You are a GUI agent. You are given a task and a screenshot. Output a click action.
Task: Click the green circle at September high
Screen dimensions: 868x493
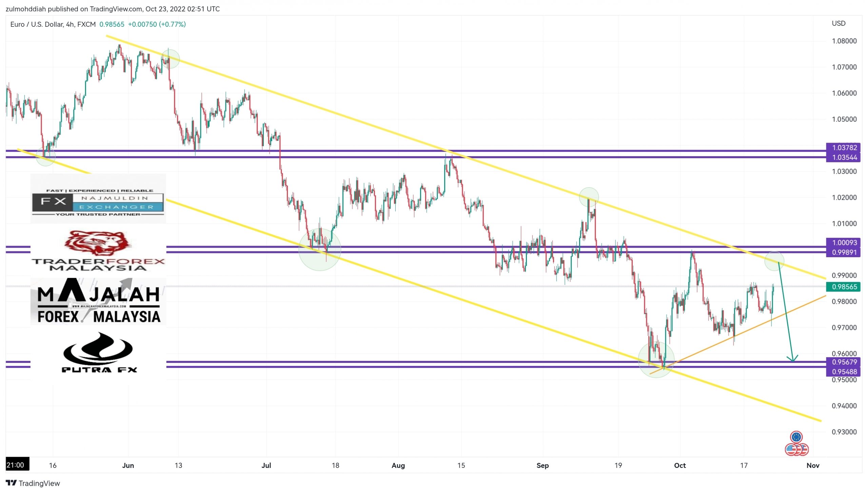click(x=589, y=197)
